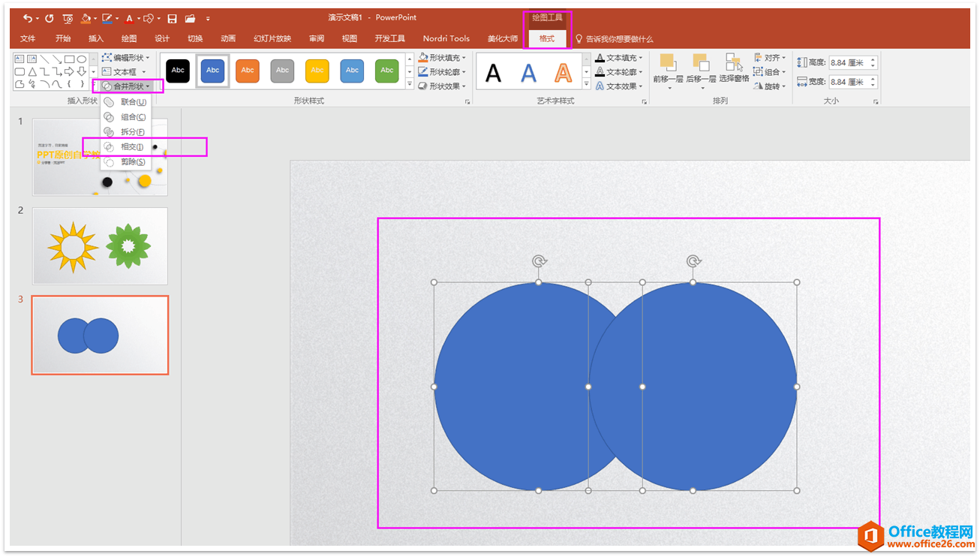Select the text box shape in shapes gallery

20,59
